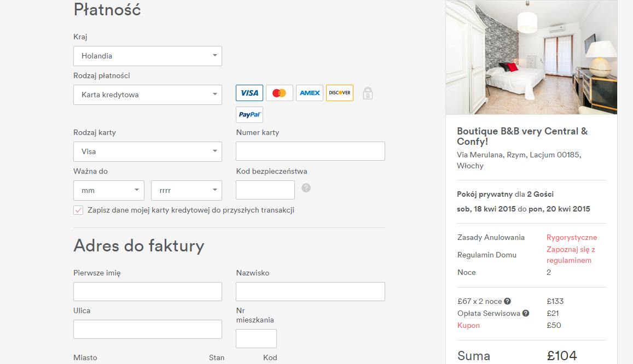This screenshot has width=633, height=364.
Task: Click the Boutique B&B very Central & Confy! title
Action: pos(522,136)
